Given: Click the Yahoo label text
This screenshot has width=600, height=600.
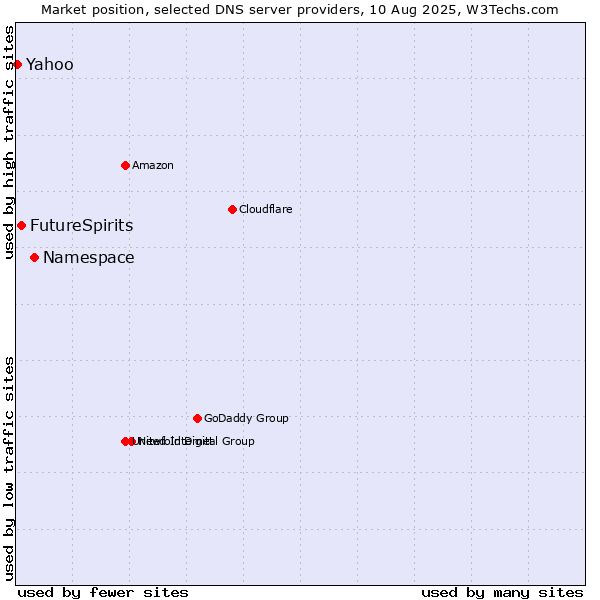Looking at the screenshot, I should pyautogui.click(x=50, y=65).
